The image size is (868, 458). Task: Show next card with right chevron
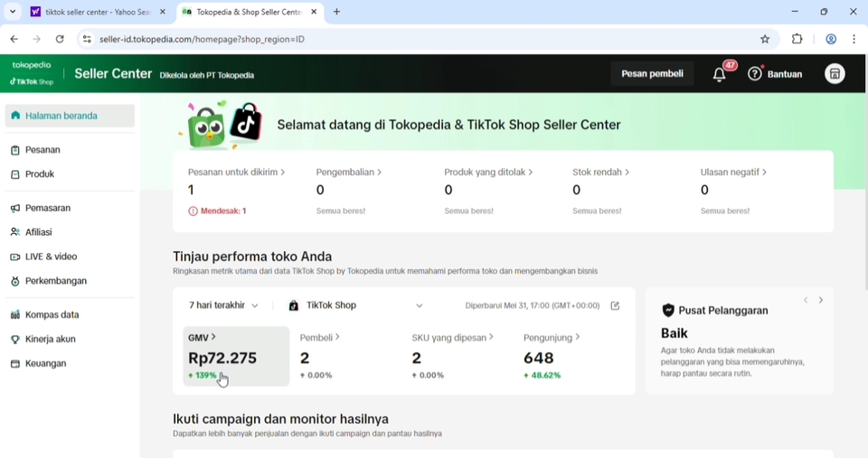821,300
